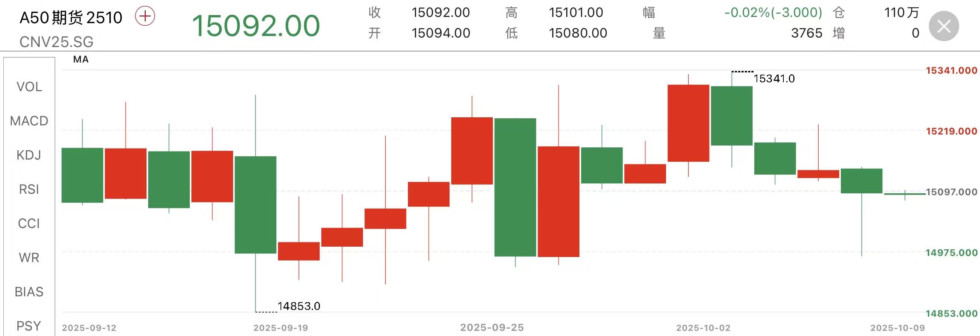Click the -0.02%(-3.000) change value
Image resolution: width=980 pixels, height=336 pixels.
click(x=773, y=13)
